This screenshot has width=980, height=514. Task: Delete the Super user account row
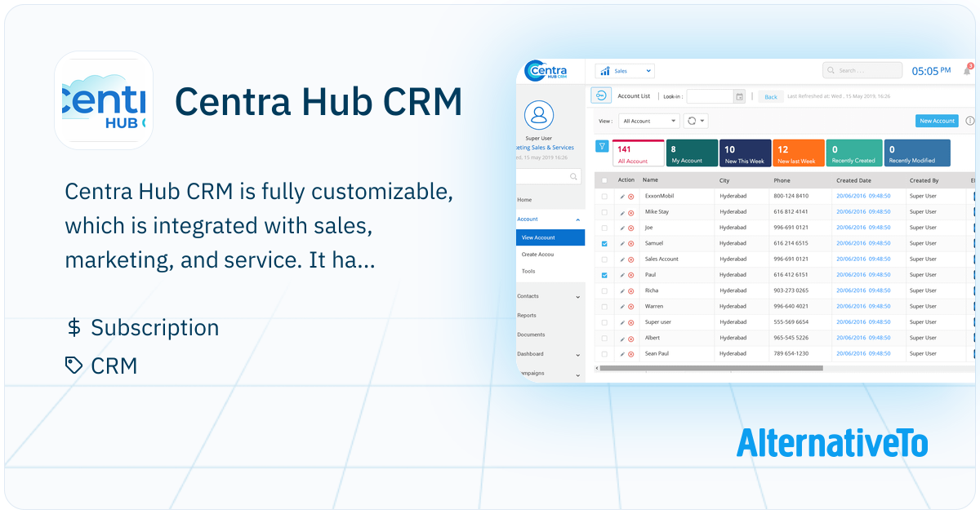631,322
